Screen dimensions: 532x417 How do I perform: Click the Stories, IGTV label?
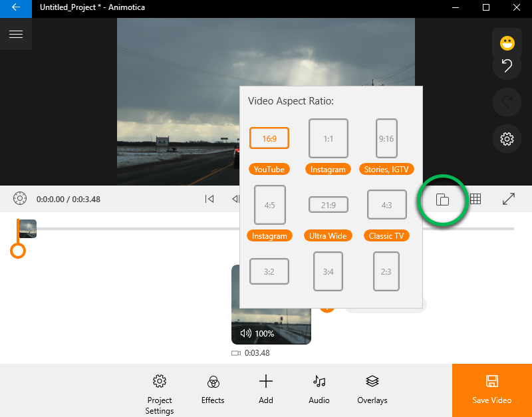pos(386,169)
